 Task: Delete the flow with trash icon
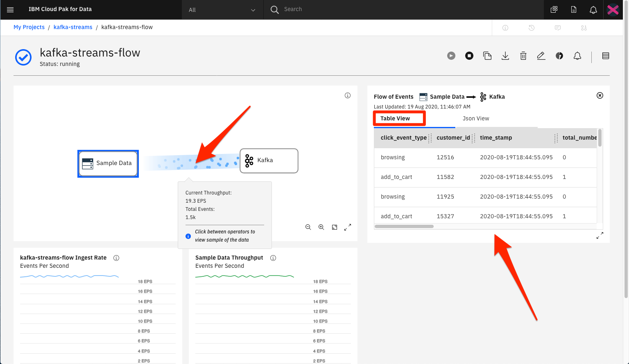click(523, 56)
